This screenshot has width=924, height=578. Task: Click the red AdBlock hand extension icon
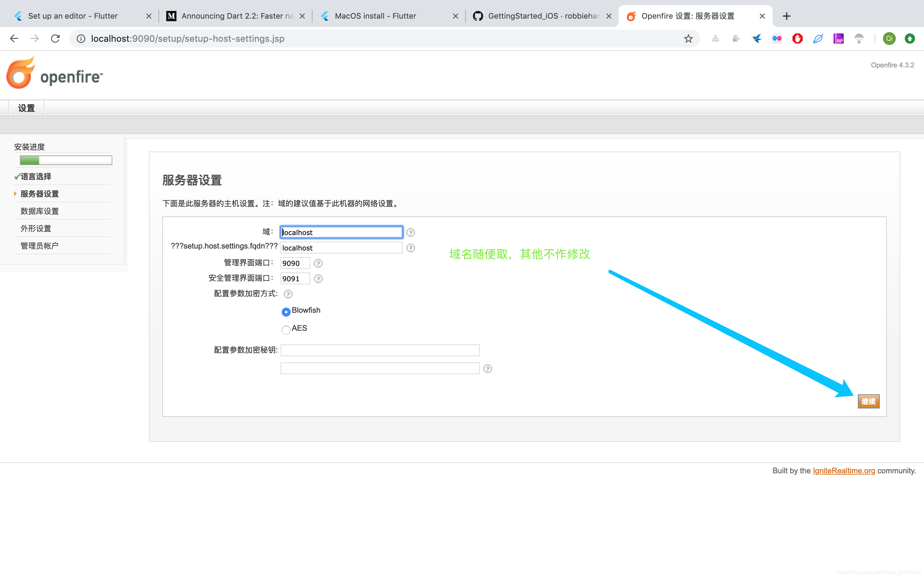coord(797,39)
